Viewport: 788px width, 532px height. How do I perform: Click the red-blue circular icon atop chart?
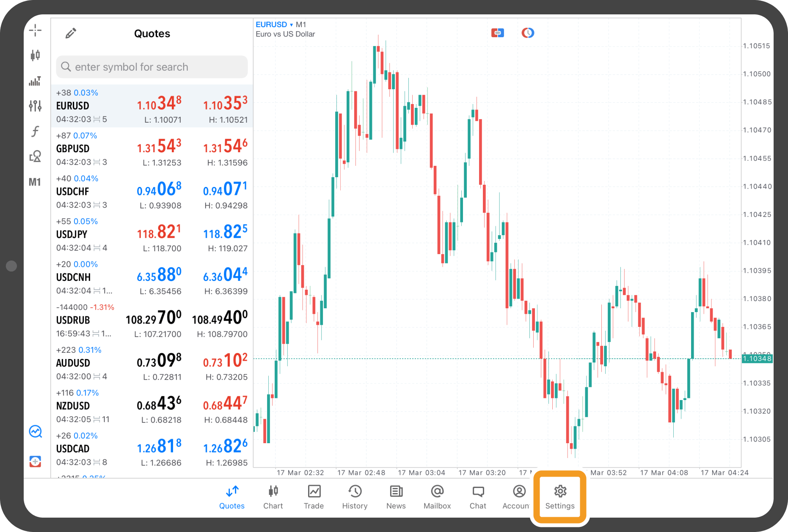(528, 33)
